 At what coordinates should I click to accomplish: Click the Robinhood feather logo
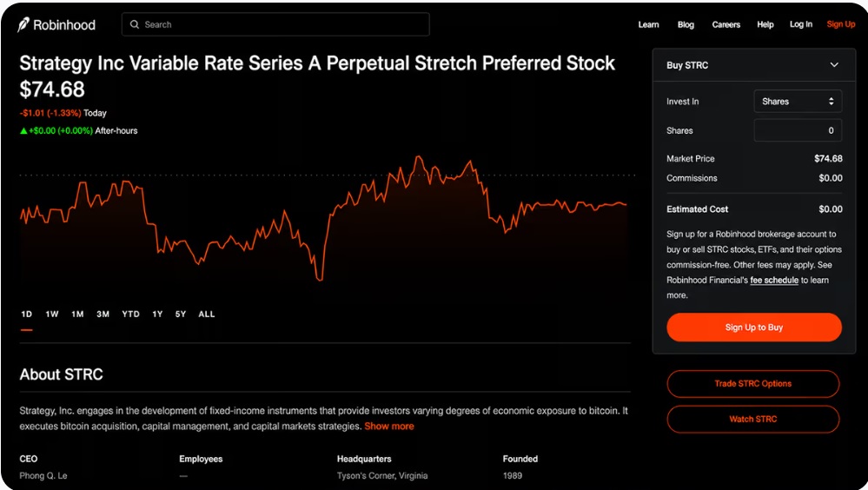pos(23,24)
